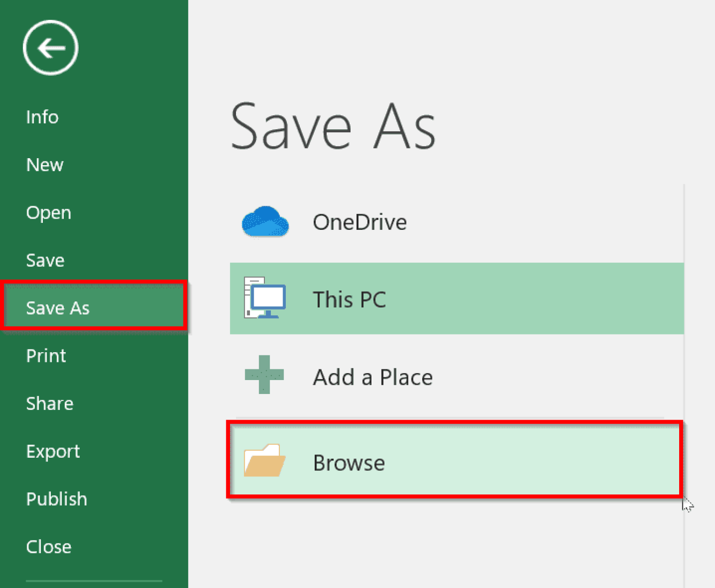Switch to the New section

[x=44, y=165]
